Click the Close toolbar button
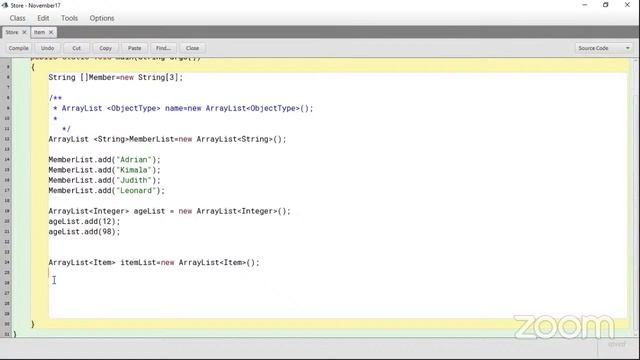This screenshot has height=360, width=640. tap(192, 48)
